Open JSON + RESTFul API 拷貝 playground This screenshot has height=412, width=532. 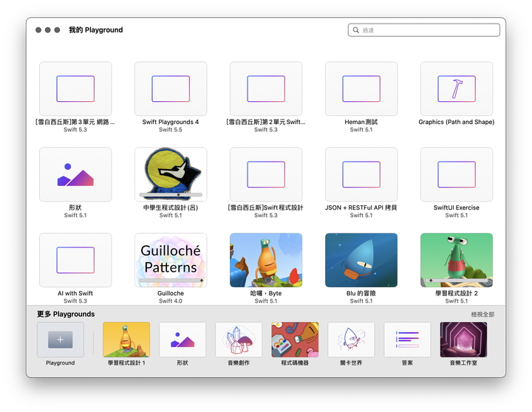[x=361, y=175]
